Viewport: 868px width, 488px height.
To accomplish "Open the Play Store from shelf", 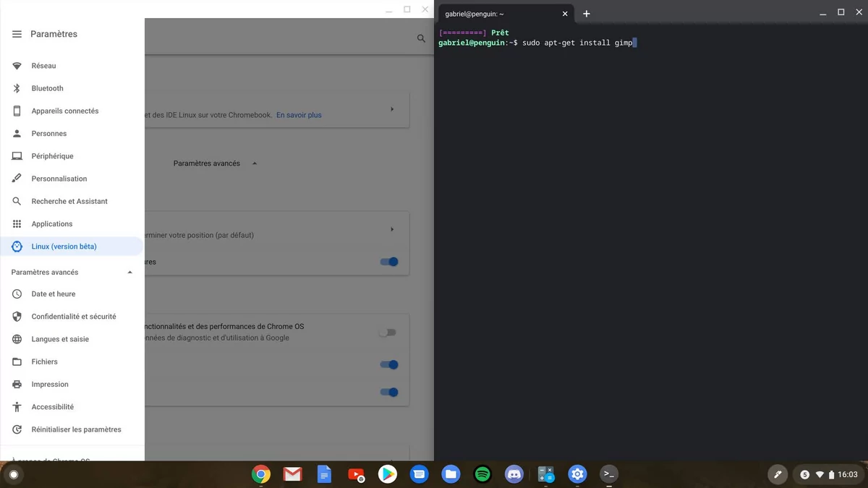I will point(388,474).
